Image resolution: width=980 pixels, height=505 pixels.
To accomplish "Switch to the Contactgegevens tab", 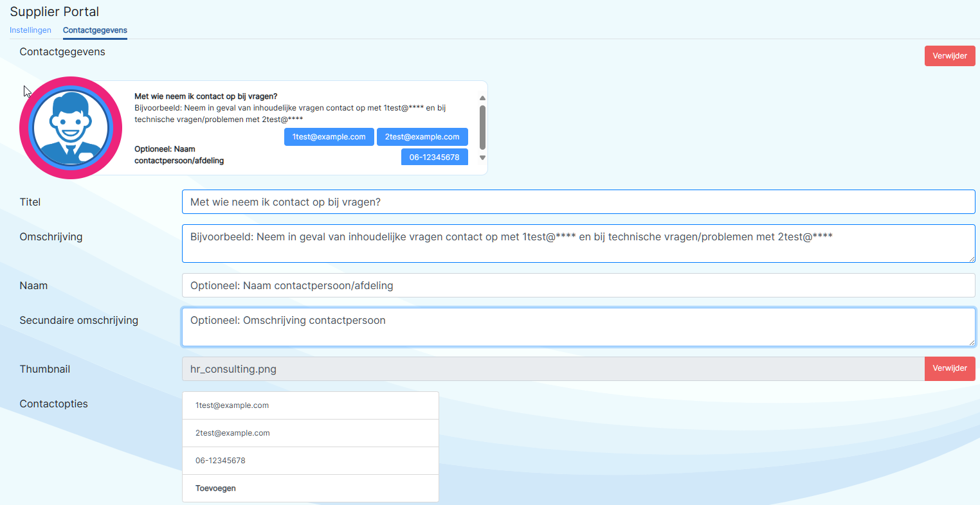I will click(95, 30).
